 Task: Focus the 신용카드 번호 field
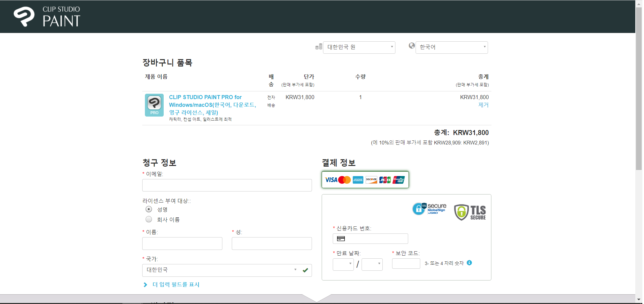370,239
